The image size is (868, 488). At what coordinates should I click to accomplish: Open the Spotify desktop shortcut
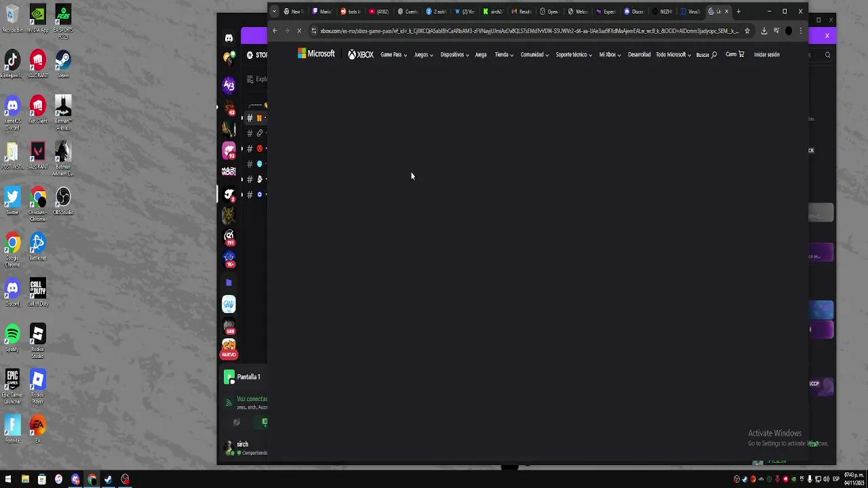tap(12, 338)
